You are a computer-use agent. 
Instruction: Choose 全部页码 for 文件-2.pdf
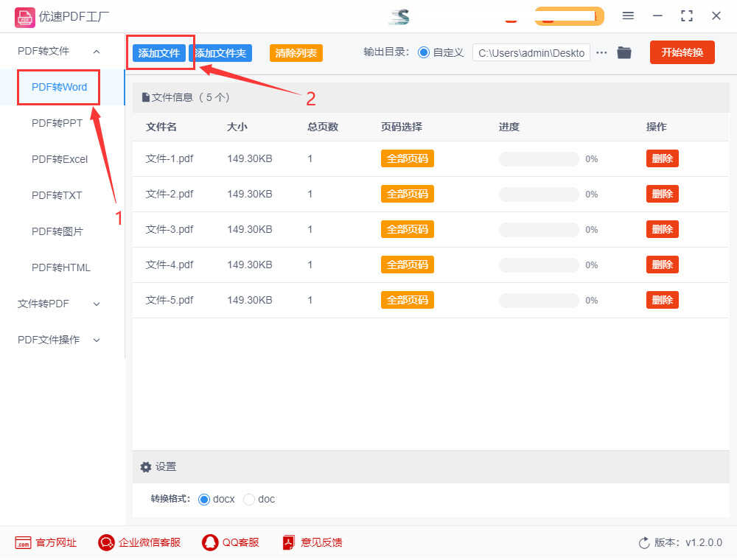point(407,194)
